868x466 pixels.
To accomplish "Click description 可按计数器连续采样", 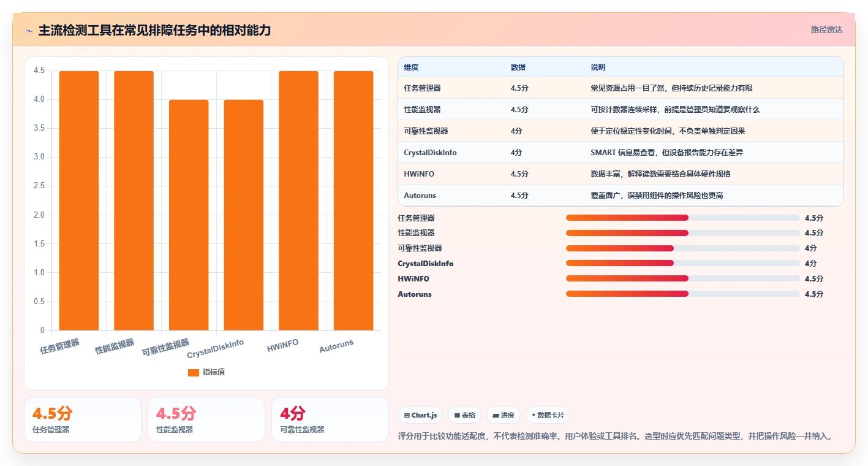I will 675,110.
